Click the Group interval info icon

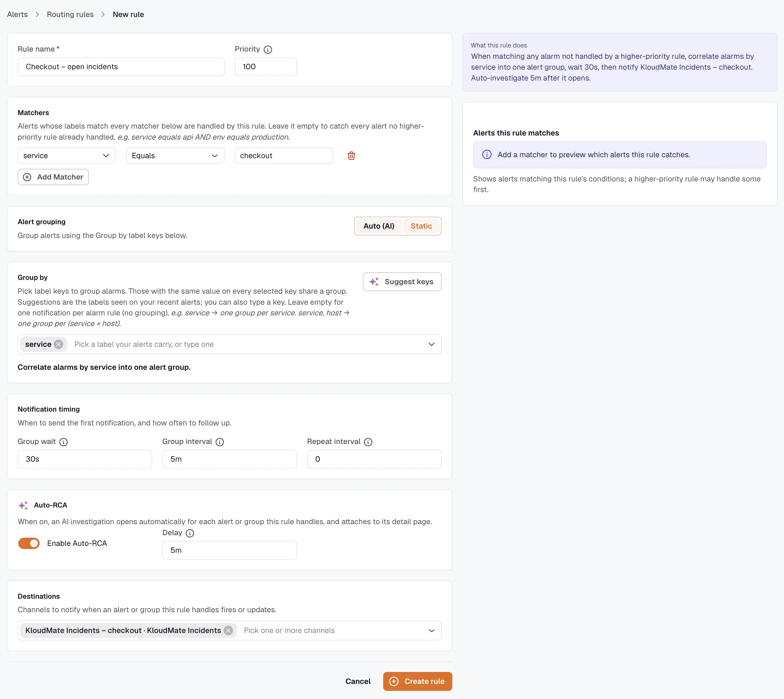220,442
